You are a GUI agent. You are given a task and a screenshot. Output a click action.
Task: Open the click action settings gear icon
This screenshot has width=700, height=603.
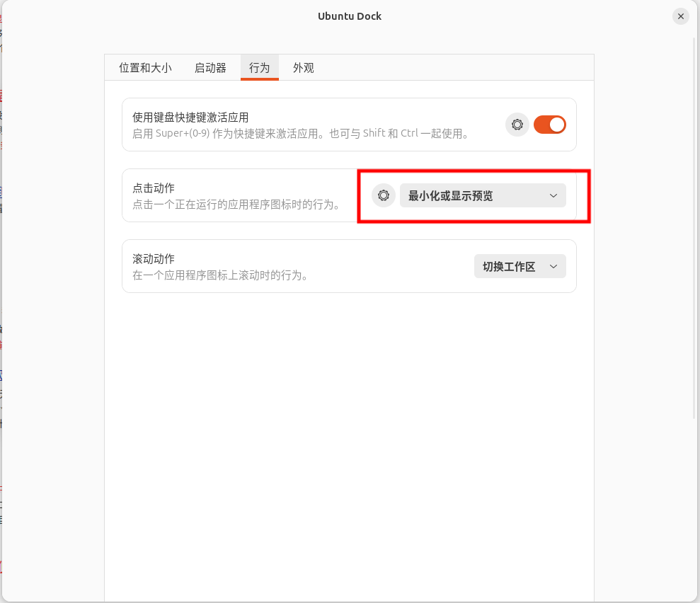coord(384,195)
